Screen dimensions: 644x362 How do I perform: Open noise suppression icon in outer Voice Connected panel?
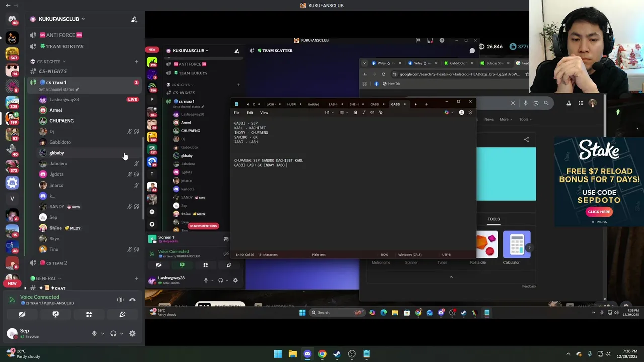[x=120, y=300]
